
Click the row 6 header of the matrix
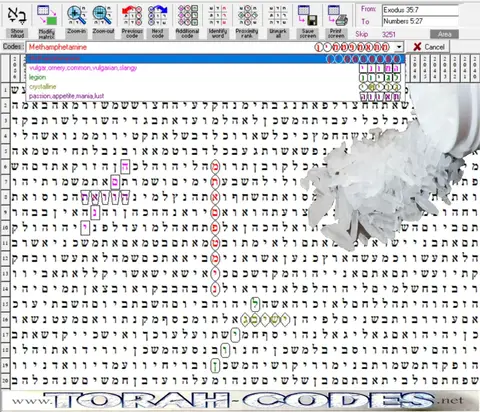tap(5, 166)
